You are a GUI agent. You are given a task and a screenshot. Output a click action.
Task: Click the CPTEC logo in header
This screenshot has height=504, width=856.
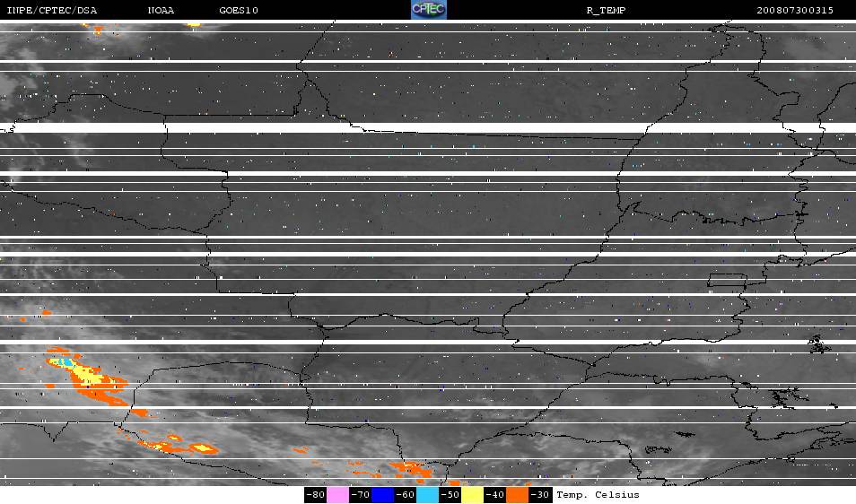click(428, 10)
